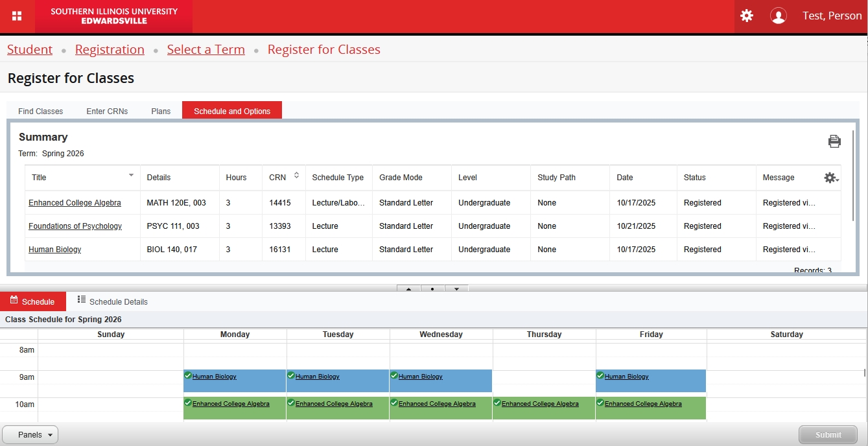Click the settings gear in header
This screenshot has width=868, height=446.
pyautogui.click(x=747, y=16)
